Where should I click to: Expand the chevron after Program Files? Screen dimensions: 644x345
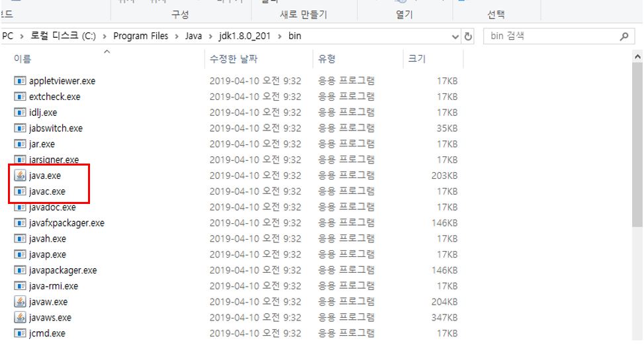[x=177, y=36]
